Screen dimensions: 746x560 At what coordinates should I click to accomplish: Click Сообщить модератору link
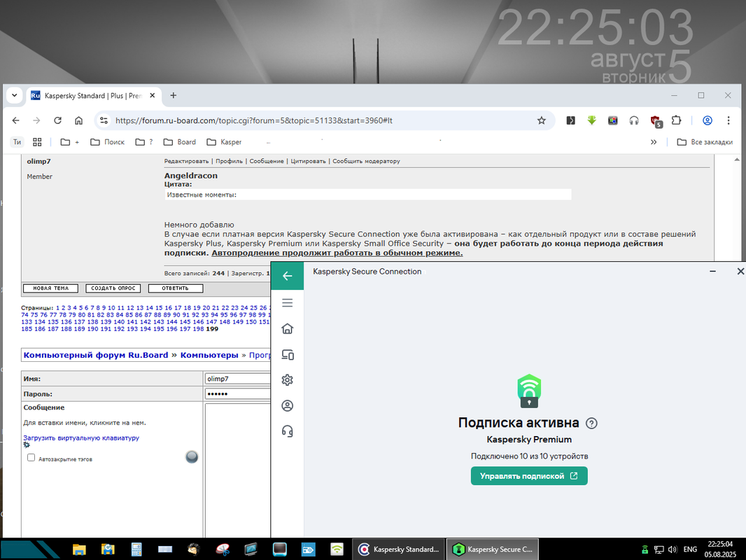pos(366,161)
